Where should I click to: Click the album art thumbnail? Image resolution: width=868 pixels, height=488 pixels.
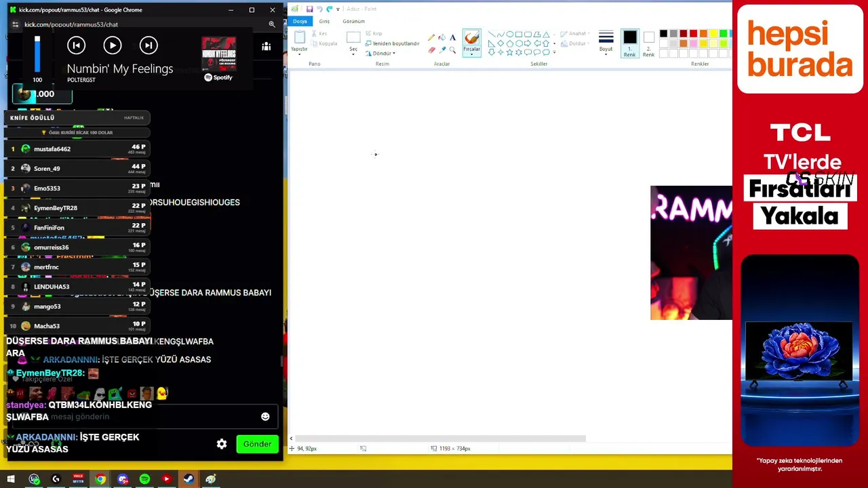pyautogui.click(x=218, y=54)
